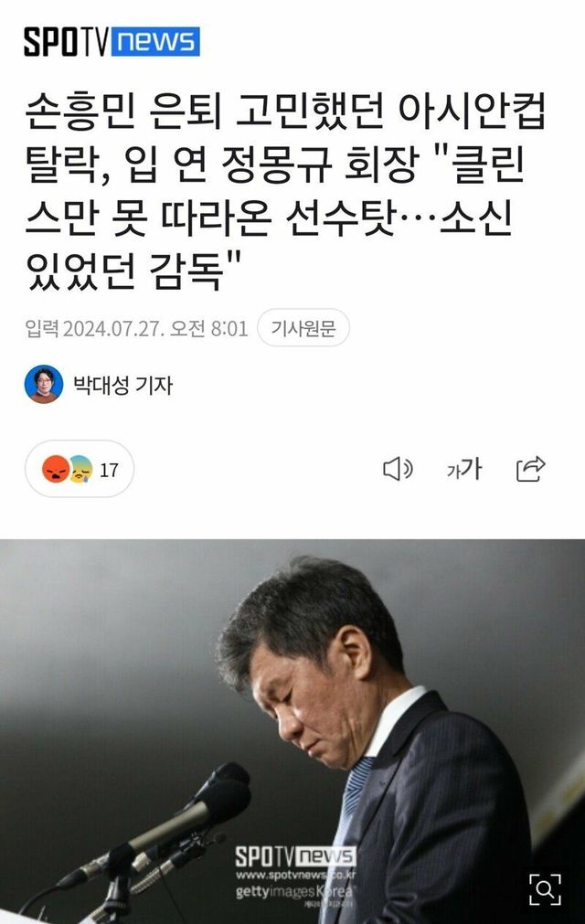Click the SPOTV news watermark in photo
The image size is (585, 924).
click(x=295, y=856)
